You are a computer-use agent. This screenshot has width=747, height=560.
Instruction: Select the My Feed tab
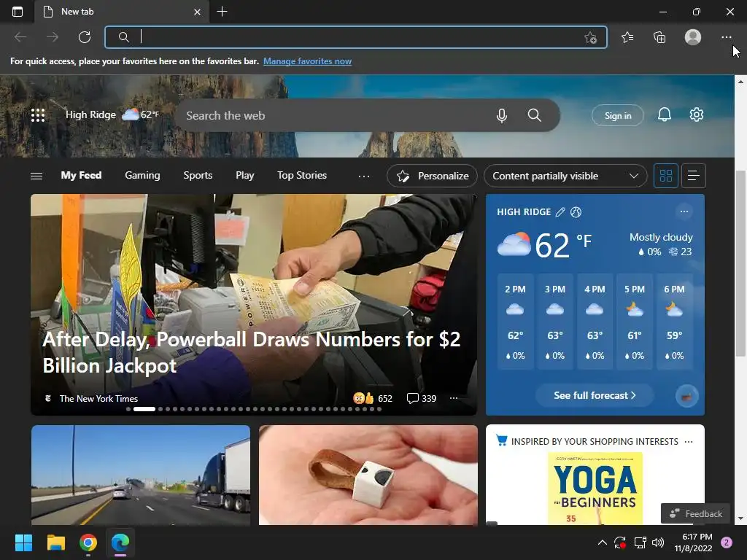[81, 175]
